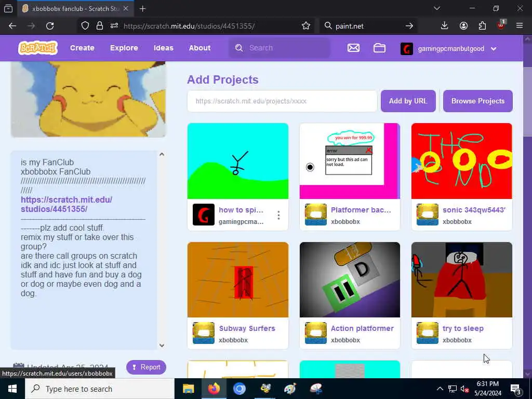
Task: Click xbobbobx avatar on try to sleep card
Action: coord(427,333)
